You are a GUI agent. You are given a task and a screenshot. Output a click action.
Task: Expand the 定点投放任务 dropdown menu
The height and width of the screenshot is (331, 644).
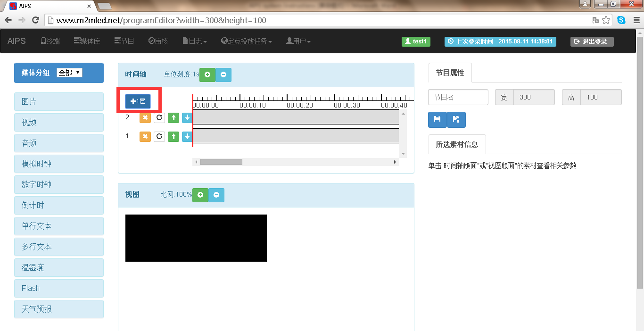247,41
